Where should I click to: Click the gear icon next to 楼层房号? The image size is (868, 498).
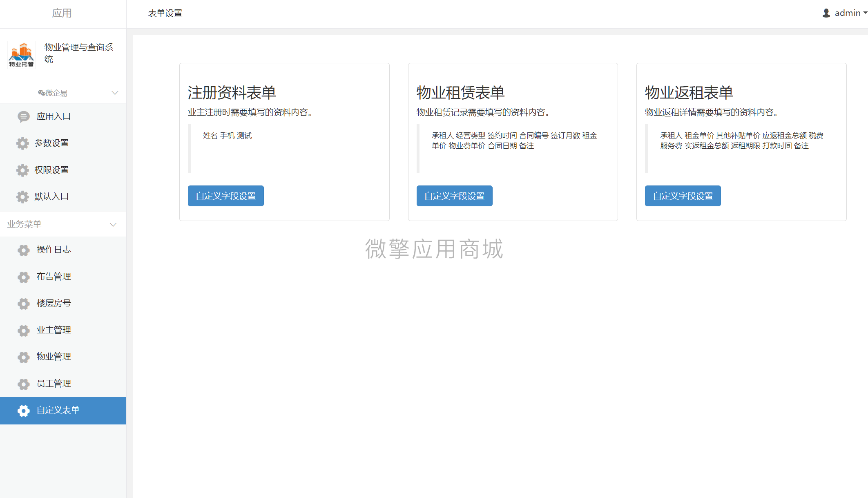(x=24, y=304)
